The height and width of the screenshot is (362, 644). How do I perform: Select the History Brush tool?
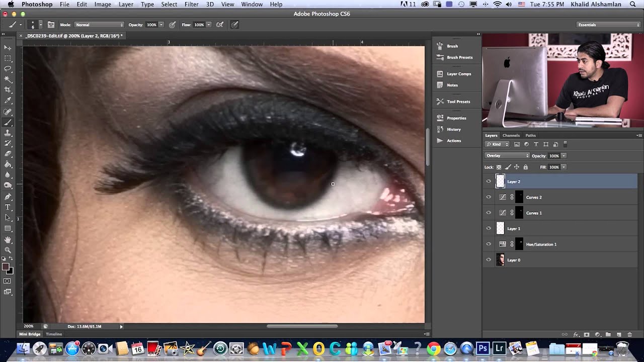tap(8, 143)
